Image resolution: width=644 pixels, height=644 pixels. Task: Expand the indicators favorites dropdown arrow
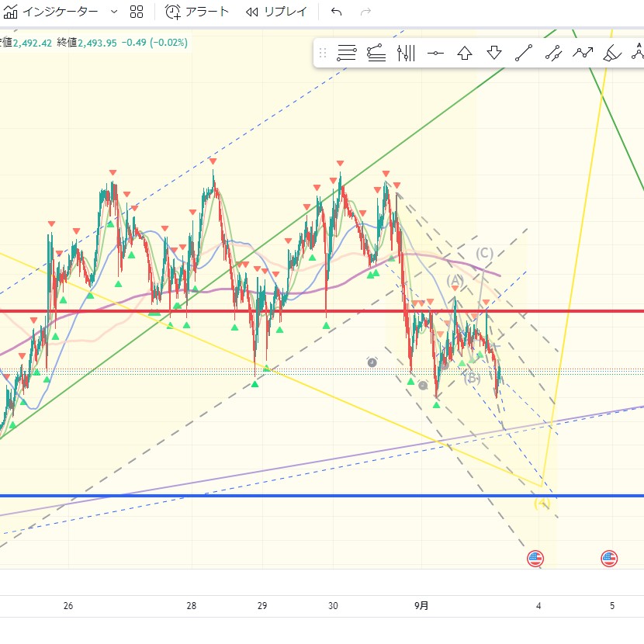click(114, 12)
